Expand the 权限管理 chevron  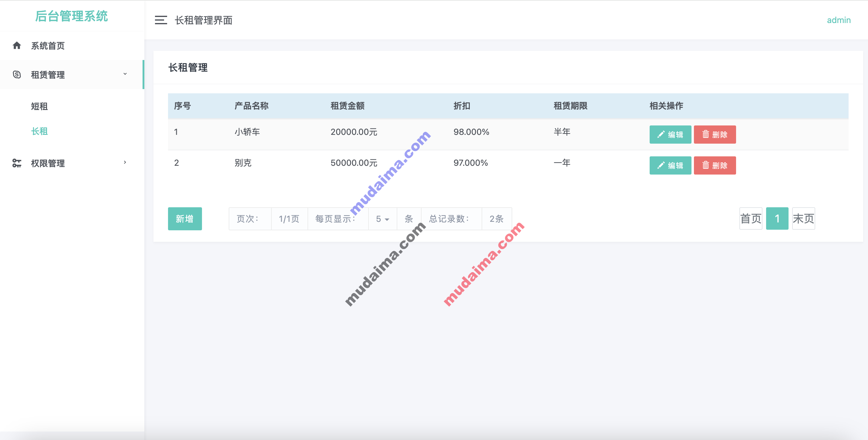point(125,162)
